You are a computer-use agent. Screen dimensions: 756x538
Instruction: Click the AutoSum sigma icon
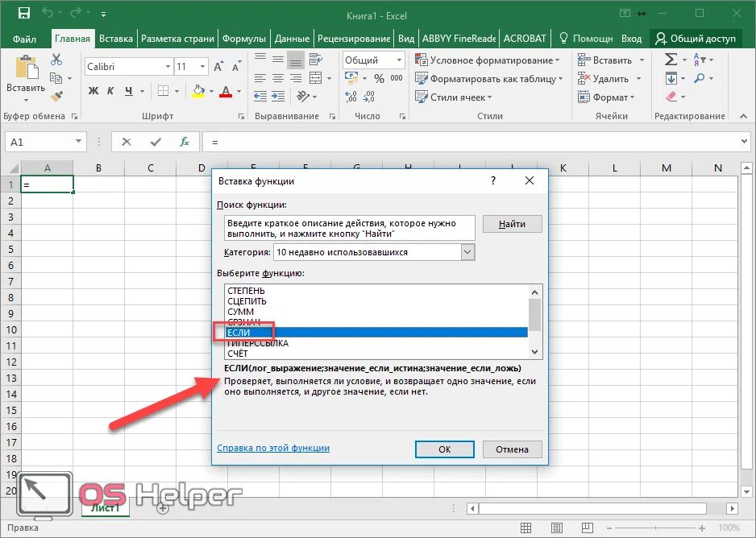(671, 60)
